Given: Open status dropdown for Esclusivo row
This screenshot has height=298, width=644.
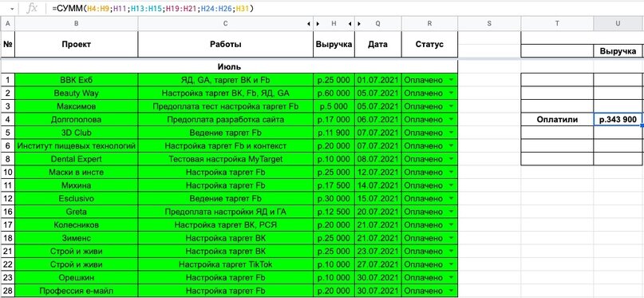Looking at the screenshot, I should point(452,198).
